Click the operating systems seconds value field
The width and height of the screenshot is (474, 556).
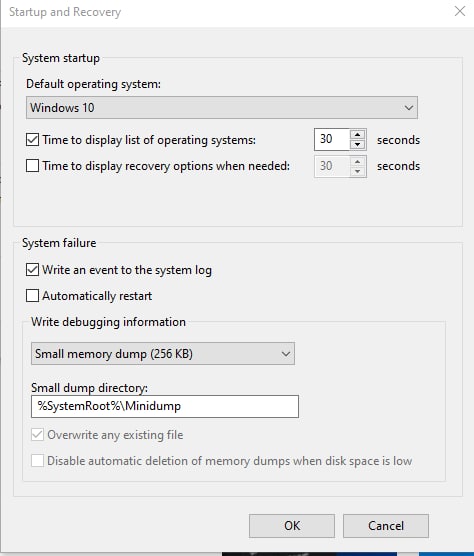[332, 139]
